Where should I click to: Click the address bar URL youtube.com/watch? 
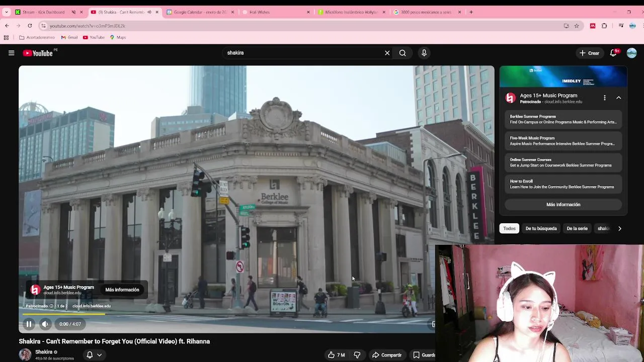click(87, 26)
